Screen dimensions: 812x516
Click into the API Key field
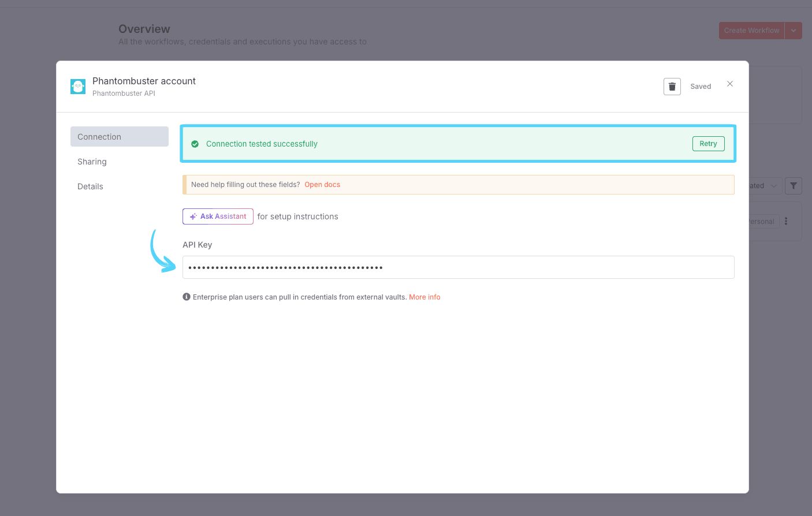(459, 267)
